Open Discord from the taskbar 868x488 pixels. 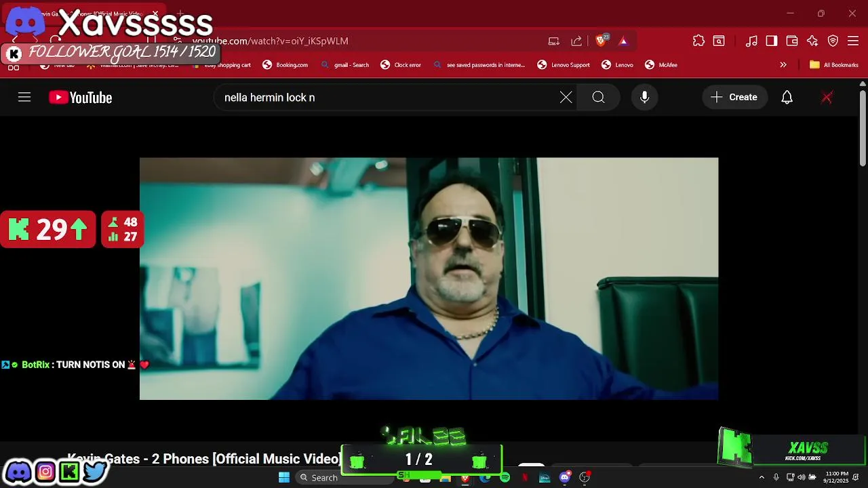[564, 478]
